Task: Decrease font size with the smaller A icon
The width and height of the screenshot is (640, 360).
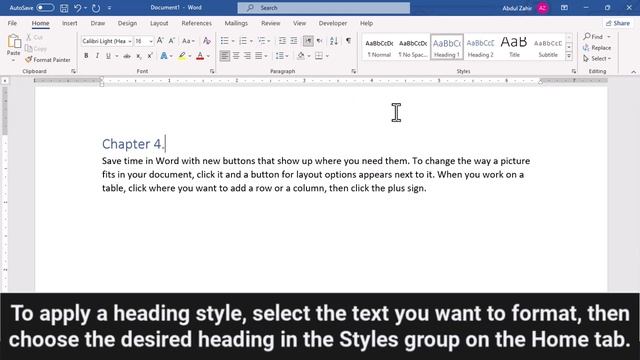Action: tap(172, 41)
